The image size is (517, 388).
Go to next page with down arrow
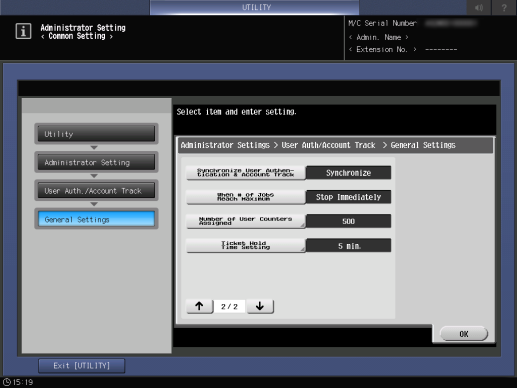click(x=260, y=306)
